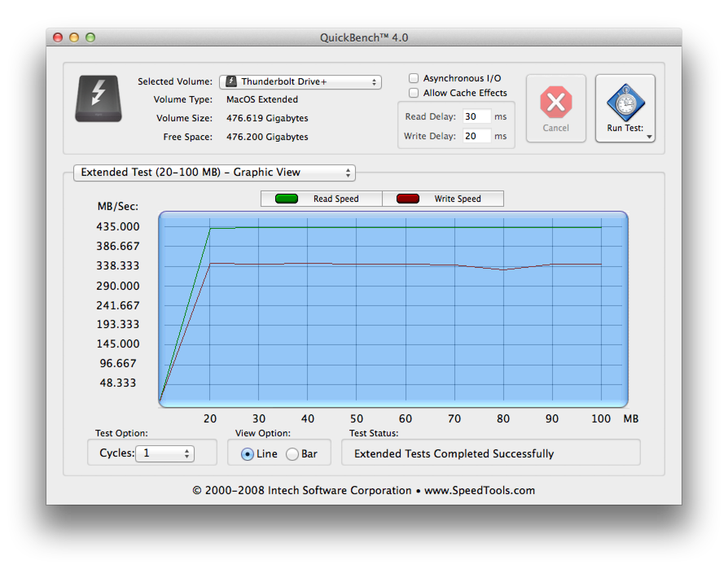728x569 pixels.
Task: Open the Cycles dropdown
Action: click(x=165, y=453)
